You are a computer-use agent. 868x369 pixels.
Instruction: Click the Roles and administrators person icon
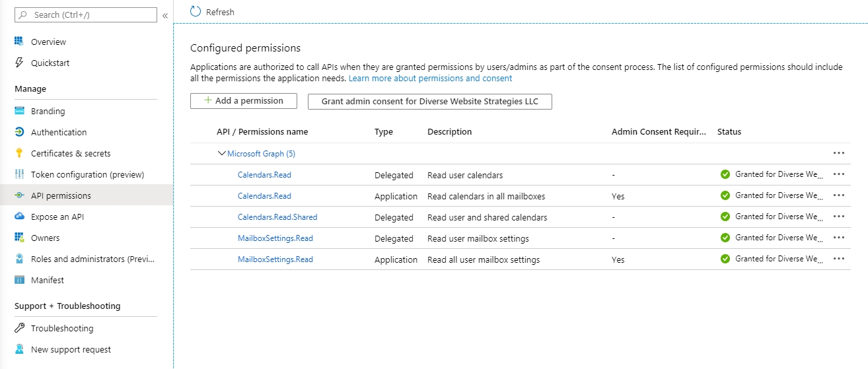[x=19, y=259]
